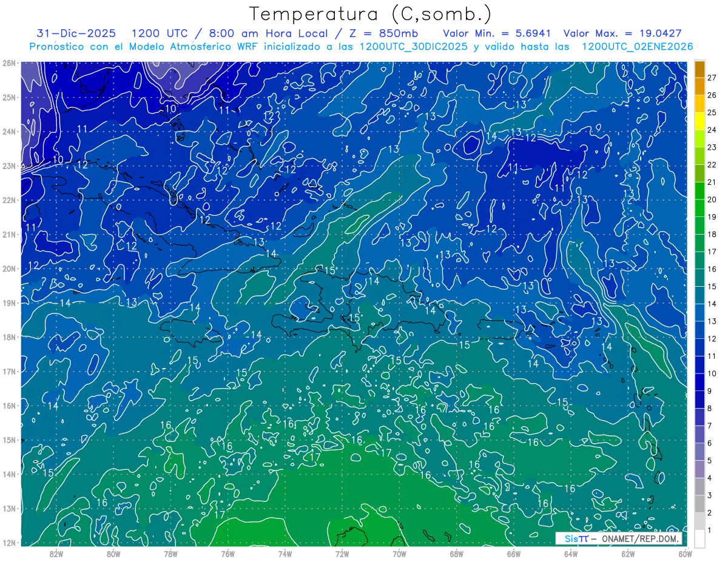Click the "23N" latitude axis label
Image resolution: width=728 pixels, height=562 pixels.
[x=9, y=166]
